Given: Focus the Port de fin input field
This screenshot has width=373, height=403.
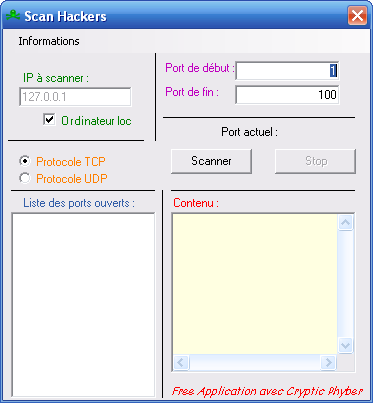Looking at the screenshot, I should [287, 95].
